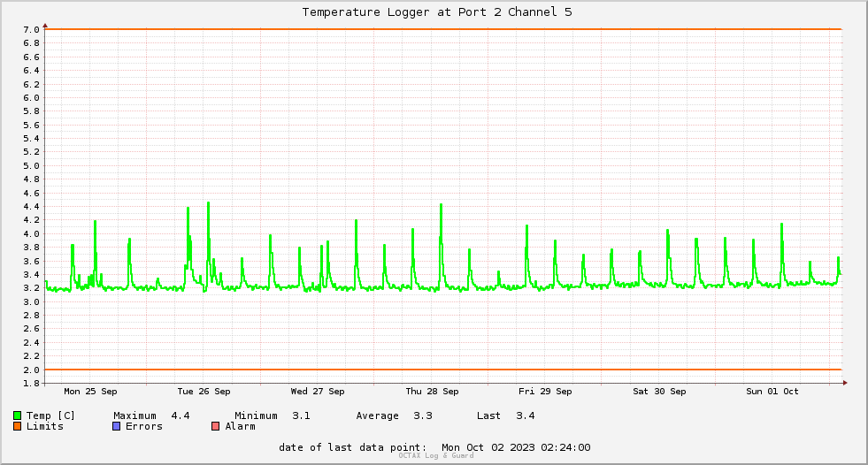Click the 4.4 y-axis tick label
Screen dimensions: 868x465
point(32,206)
